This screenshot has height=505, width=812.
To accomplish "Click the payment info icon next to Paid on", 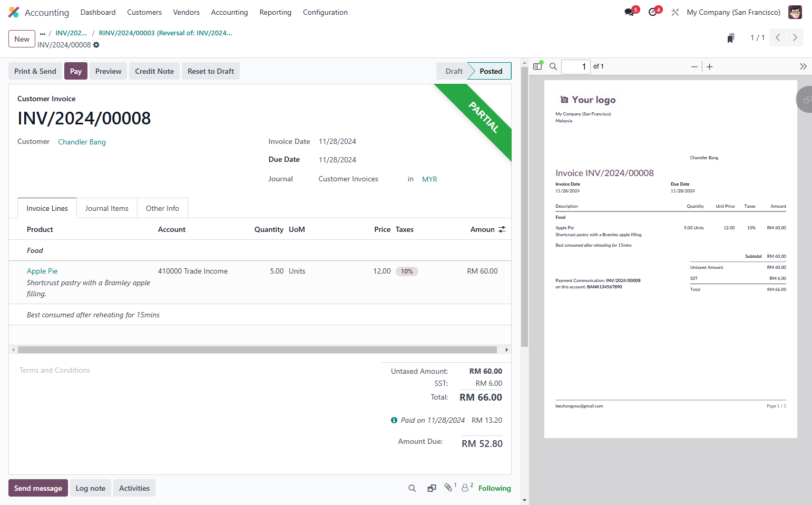I will 394,420.
